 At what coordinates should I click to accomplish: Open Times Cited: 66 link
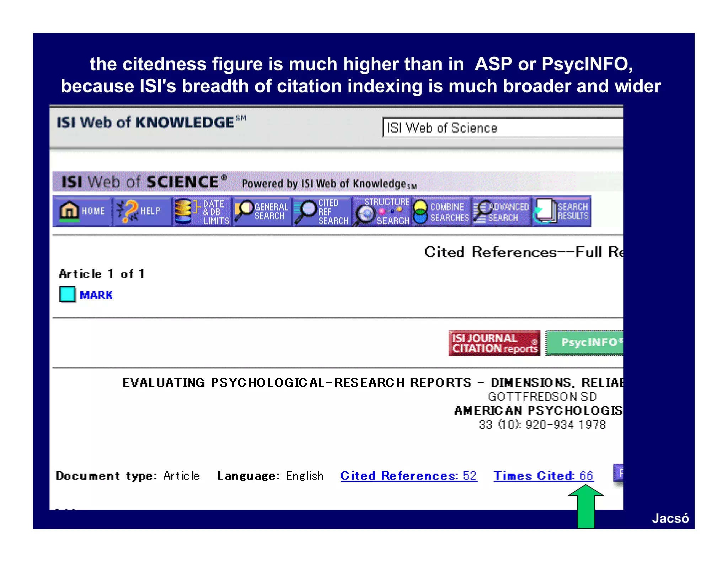(x=544, y=475)
